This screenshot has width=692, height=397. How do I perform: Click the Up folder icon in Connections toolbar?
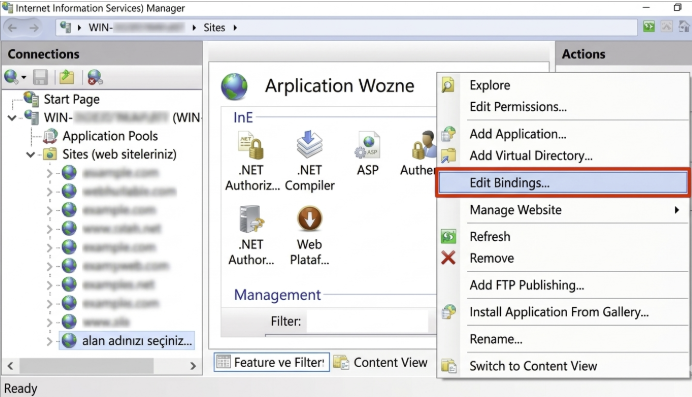coord(67,77)
